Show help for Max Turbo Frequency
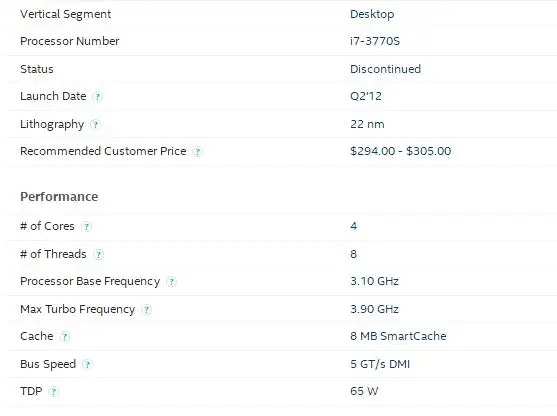 click(147, 310)
